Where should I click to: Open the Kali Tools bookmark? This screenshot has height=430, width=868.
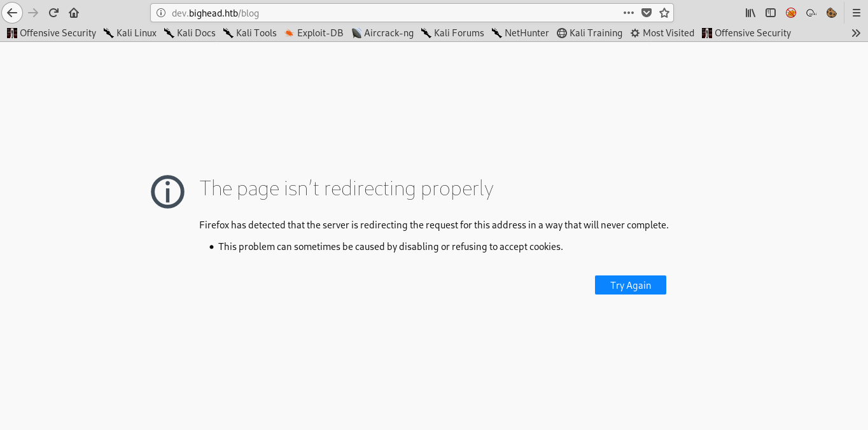[x=249, y=33]
